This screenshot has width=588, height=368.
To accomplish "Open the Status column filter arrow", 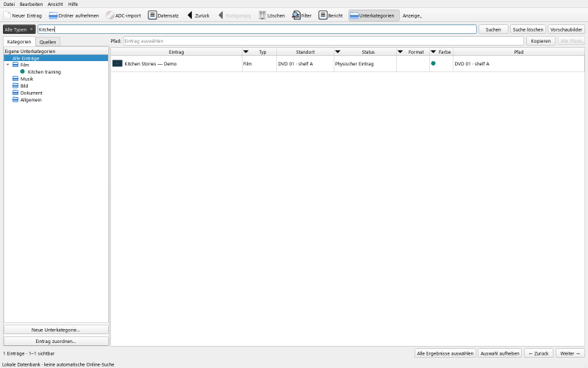I will (x=337, y=52).
